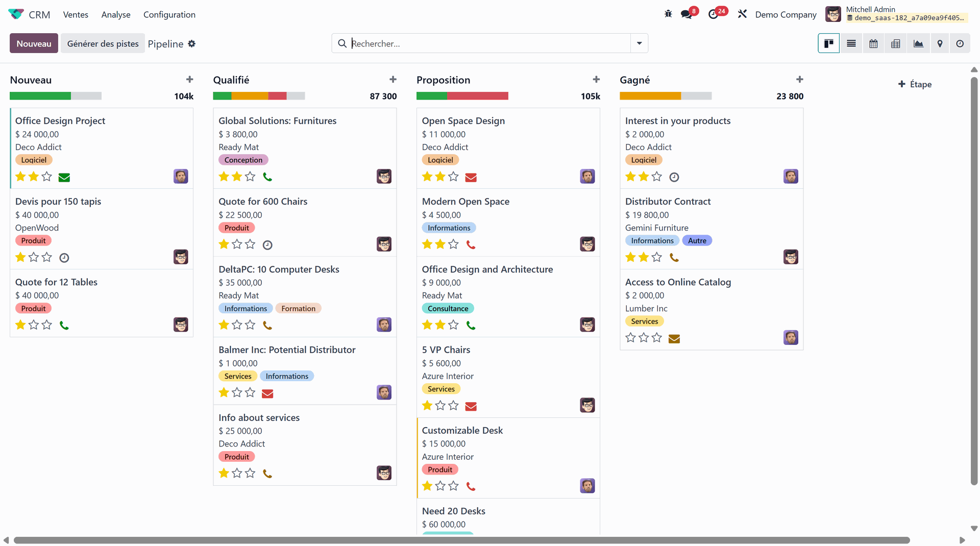The width and height of the screenshot is (980, 546).
Task: Filter Nouveau column by green progress segment
Action: (x=40, y=96)
